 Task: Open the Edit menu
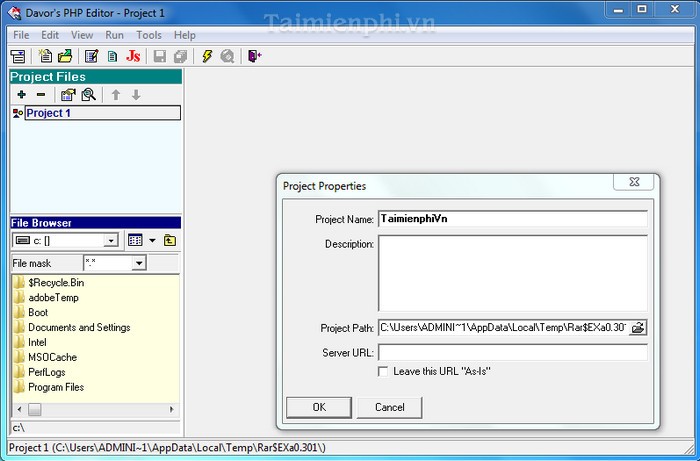coord(50,35)
